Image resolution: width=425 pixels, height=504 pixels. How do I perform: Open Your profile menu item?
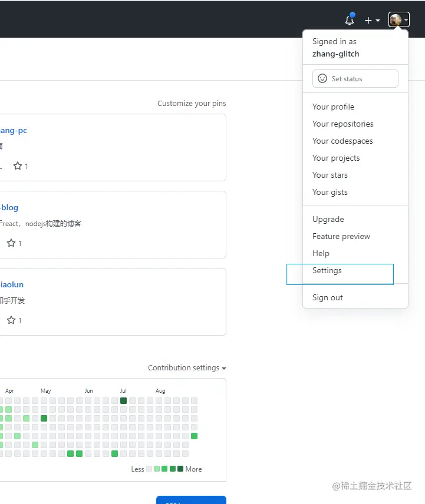tap(333, 107)
